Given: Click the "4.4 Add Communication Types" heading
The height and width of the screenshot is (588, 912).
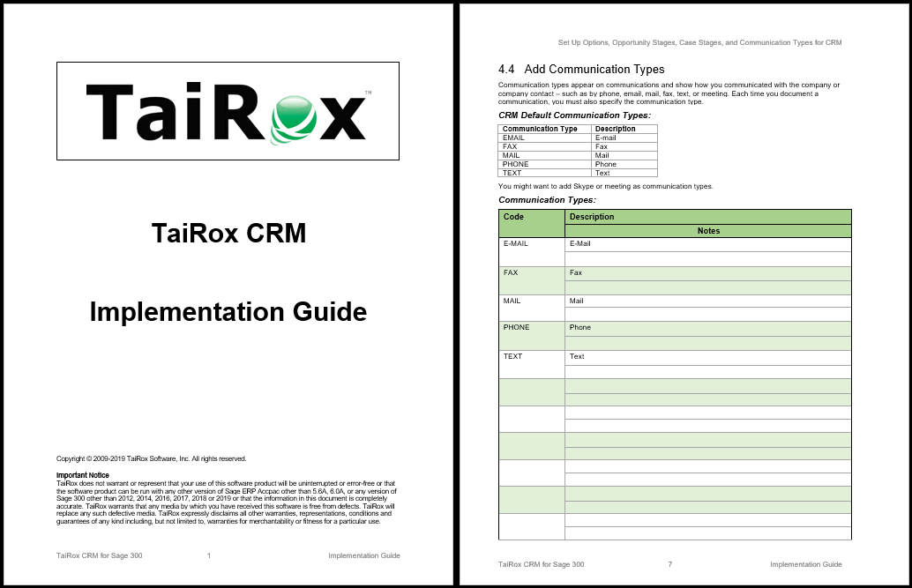Looking at the screenshot, I should coord(581,69).
